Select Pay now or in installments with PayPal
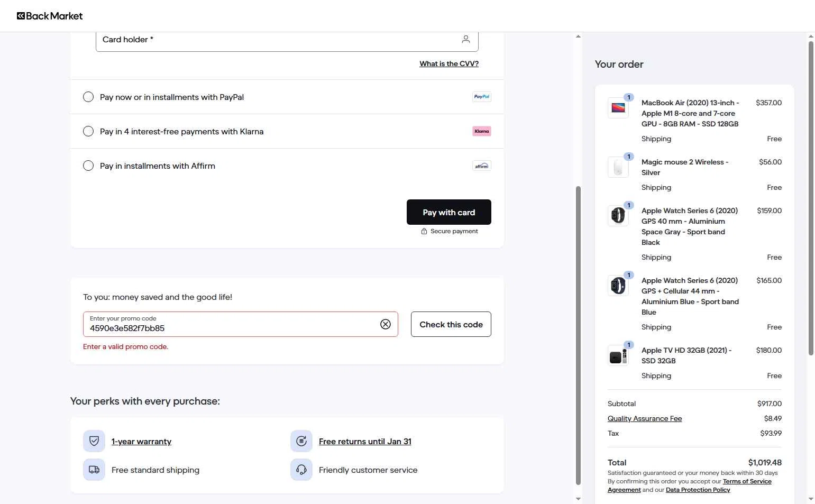The image size is (815, 504). click(x=88, y=97)
